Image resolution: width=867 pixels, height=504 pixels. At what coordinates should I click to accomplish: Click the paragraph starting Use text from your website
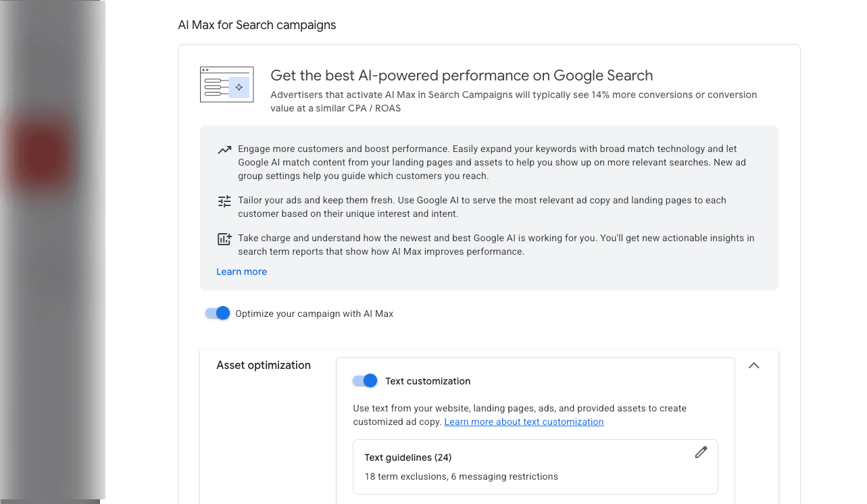520,415
